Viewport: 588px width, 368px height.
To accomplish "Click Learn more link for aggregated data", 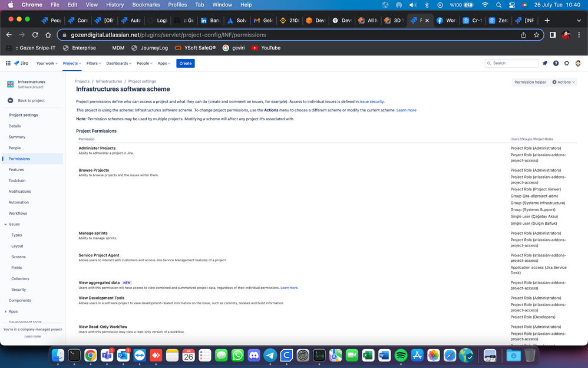I will [289, 288].
